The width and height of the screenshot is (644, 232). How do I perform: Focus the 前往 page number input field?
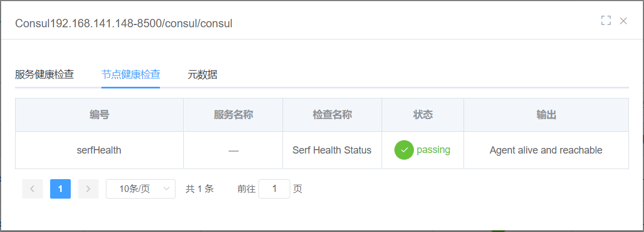(x=274, y=189)
